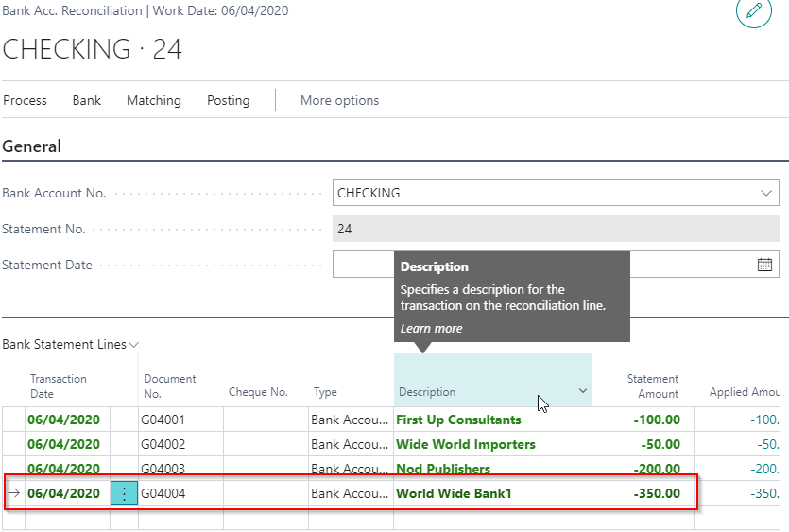Image resolution: width=789 pixels, height=532 pixels.
Task: Open the Bank menu
Action: 87,100
